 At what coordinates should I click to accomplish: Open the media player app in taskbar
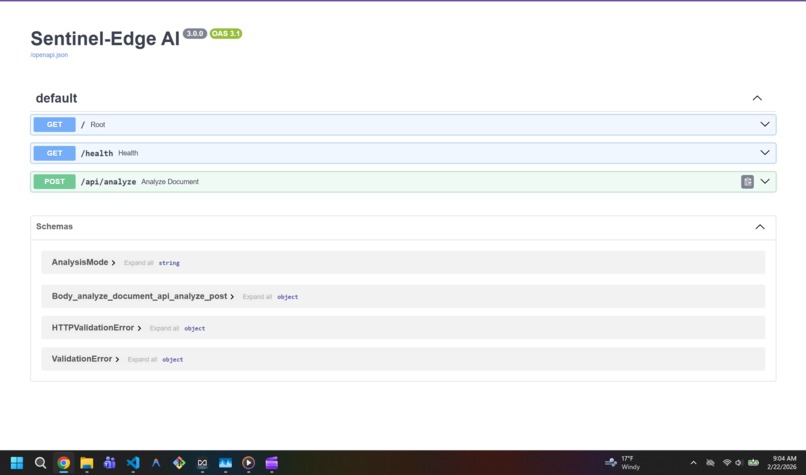point(248,463)
